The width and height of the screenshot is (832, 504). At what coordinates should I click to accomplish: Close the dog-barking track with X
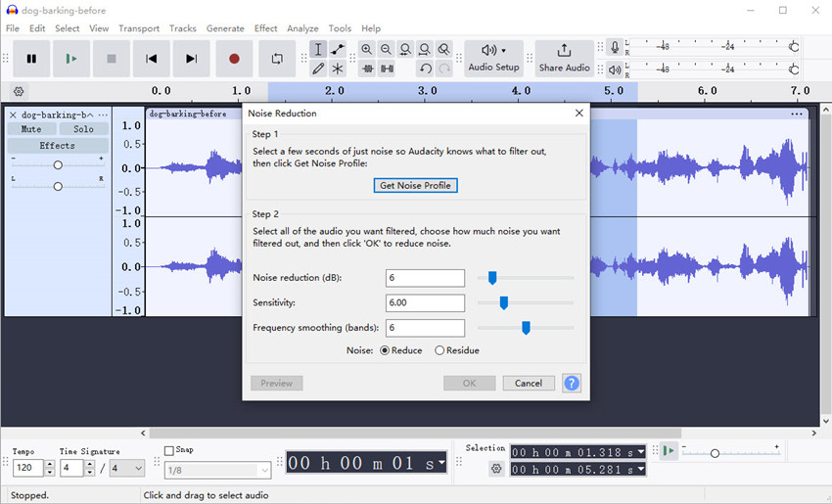click(x=14, y=115)
